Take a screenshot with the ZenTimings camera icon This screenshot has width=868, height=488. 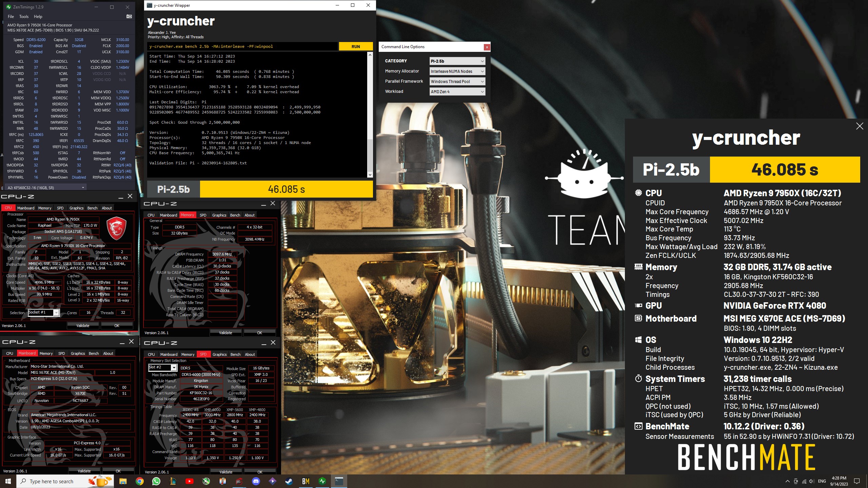coord(129,16)
